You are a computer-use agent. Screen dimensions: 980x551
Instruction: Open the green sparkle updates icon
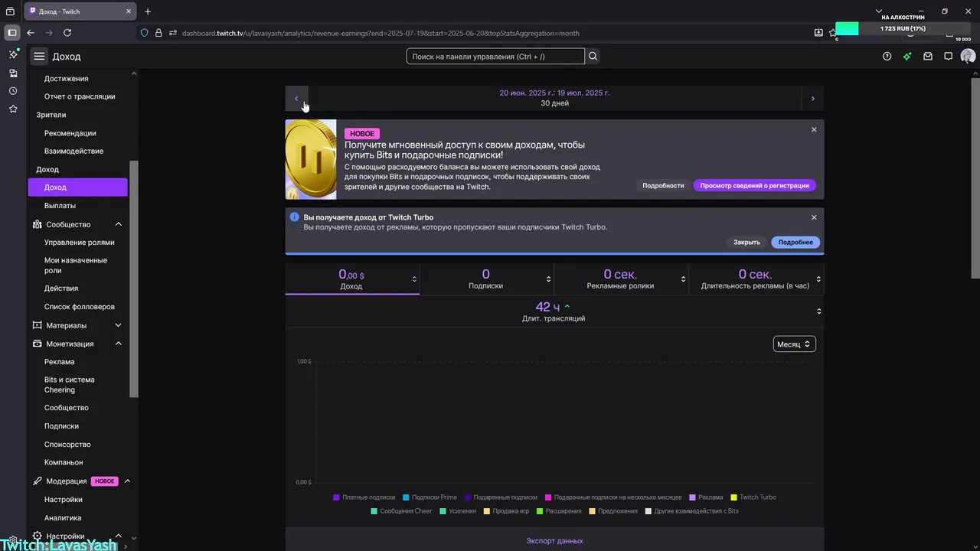pos(907,56)
